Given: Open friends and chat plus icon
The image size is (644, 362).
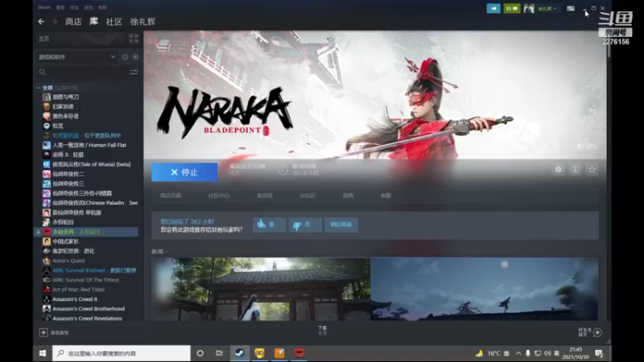Looking at the screenshot, I should (597, 332).
